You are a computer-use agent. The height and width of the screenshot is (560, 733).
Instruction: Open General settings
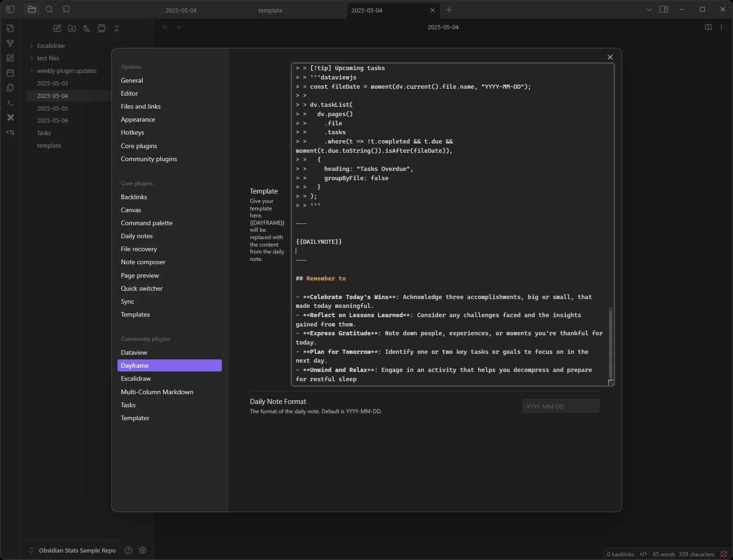[x=169, y=80]
